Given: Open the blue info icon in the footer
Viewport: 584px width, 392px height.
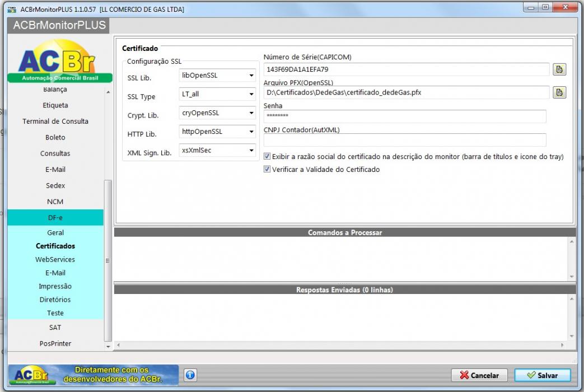Looking at the screenshot, I should [190, 375].
